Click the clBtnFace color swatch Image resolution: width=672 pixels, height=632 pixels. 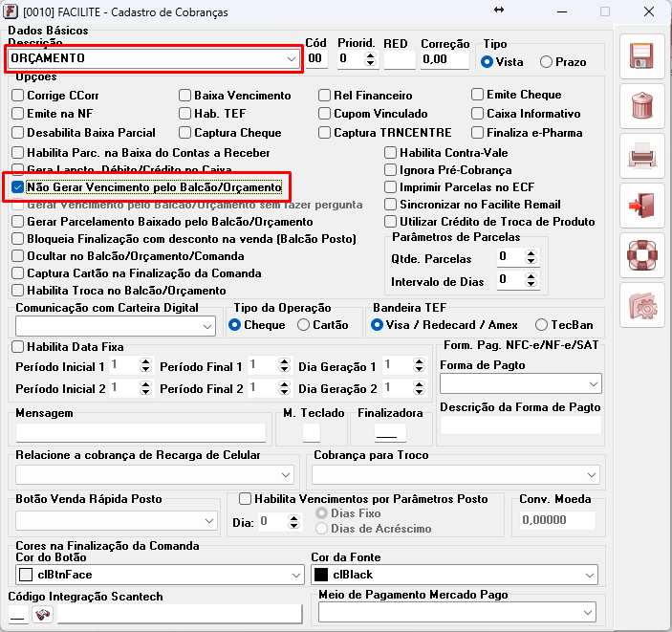coord(26,575)
